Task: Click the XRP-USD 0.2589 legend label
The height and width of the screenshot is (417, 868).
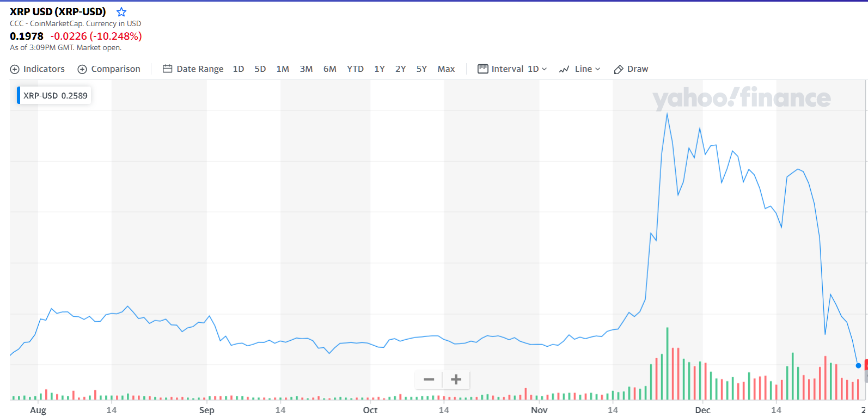Action: [x=55, y=95]
